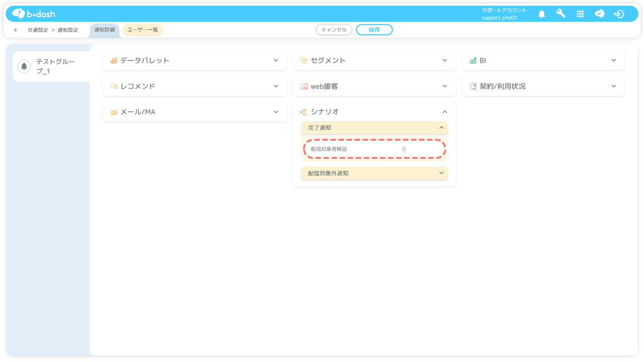
Task: Expand the BI section
Action: (x=613, y=60)
